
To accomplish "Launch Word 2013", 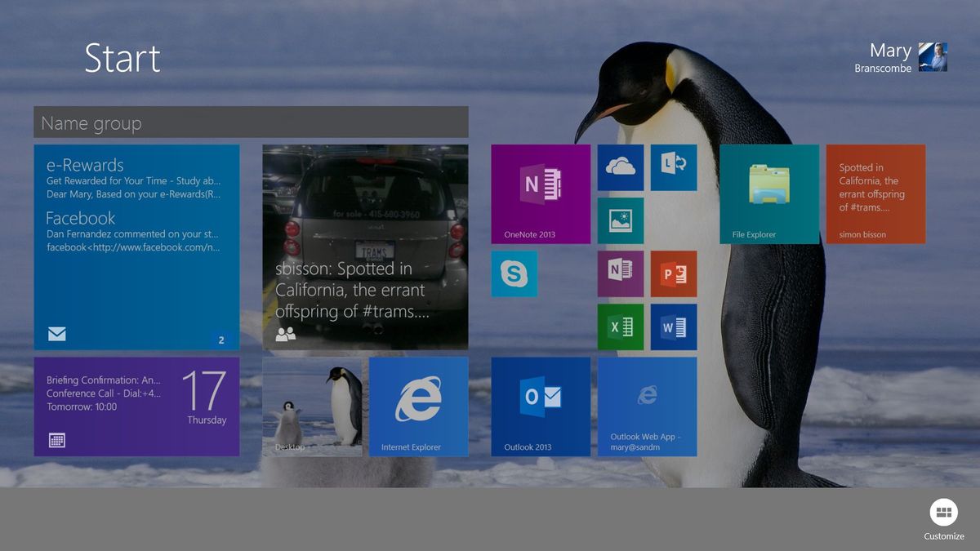I will pos(673,327).
